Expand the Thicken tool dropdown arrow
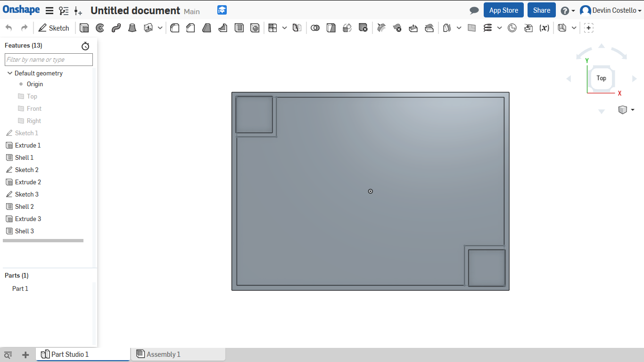 [x=160, y=28]
